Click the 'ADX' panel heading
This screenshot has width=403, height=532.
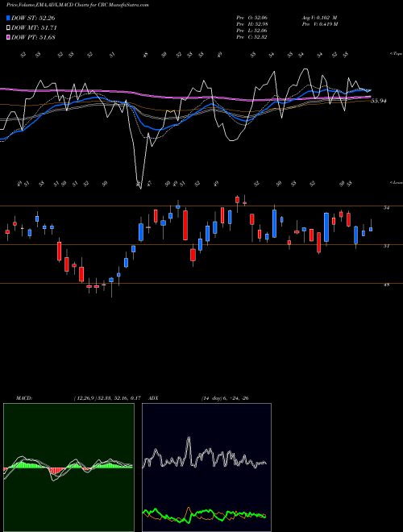[153, 398]
